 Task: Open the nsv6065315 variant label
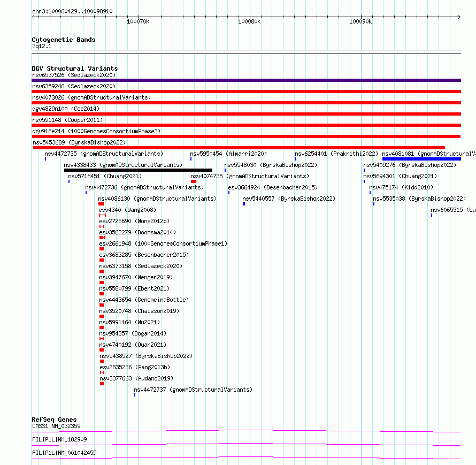[x=453, y=210]
